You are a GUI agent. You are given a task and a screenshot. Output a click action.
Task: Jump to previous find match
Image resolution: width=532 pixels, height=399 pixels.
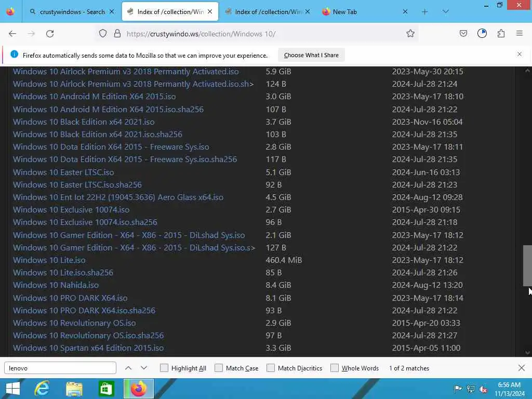(x=128, y=368)
